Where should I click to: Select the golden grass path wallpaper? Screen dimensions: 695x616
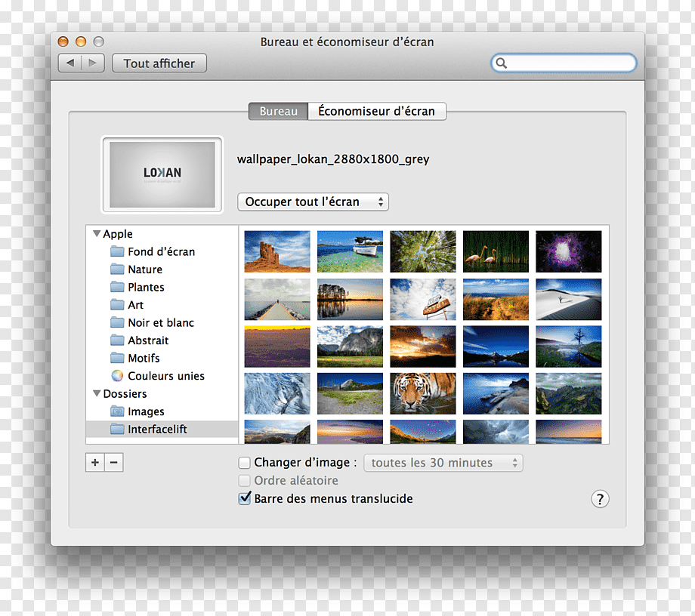(496, 299)
